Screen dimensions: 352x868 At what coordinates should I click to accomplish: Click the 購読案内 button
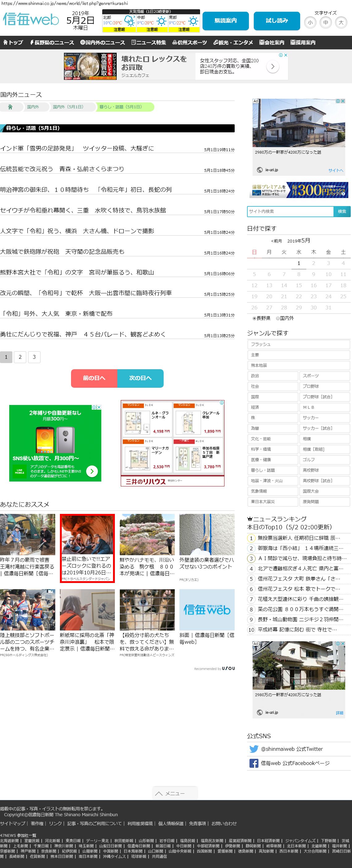coord(226,21)
